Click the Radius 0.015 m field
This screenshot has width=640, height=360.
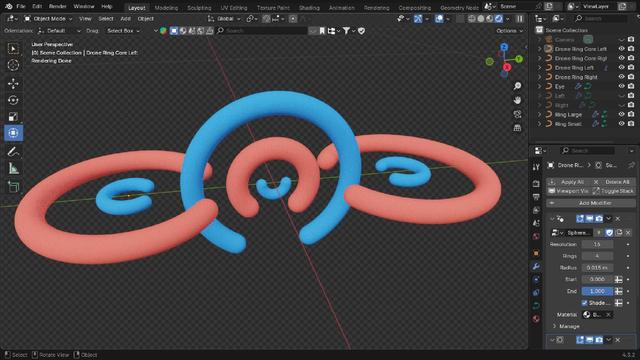click(x=597, y=268)
